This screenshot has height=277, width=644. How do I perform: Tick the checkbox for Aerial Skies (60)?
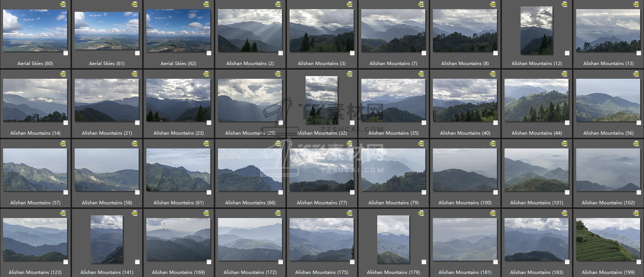pos(66,53)
